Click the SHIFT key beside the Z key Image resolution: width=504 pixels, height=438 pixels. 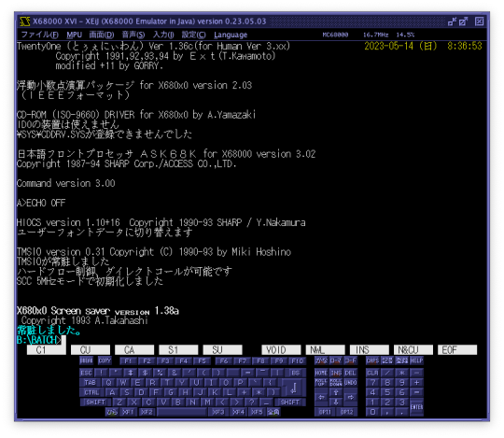(95, 403)
